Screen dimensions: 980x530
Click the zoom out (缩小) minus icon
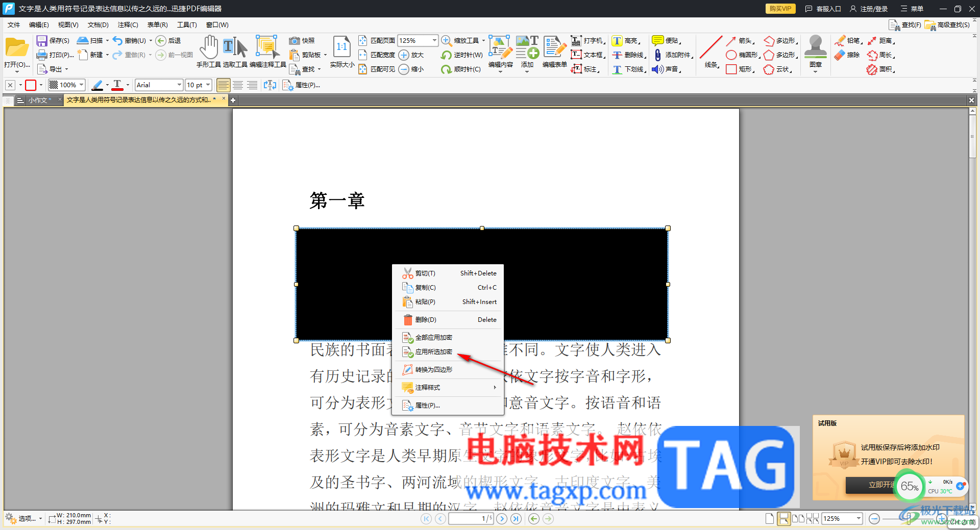(404, 69)
